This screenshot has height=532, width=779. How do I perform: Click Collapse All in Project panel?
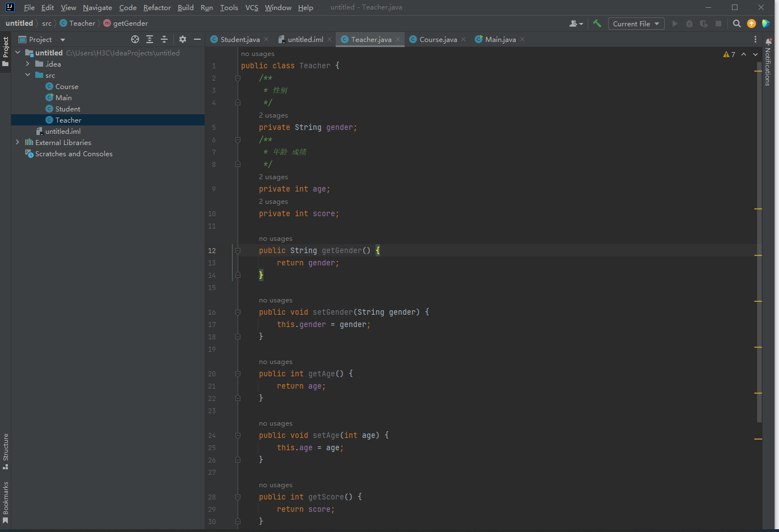click(164, 39)
